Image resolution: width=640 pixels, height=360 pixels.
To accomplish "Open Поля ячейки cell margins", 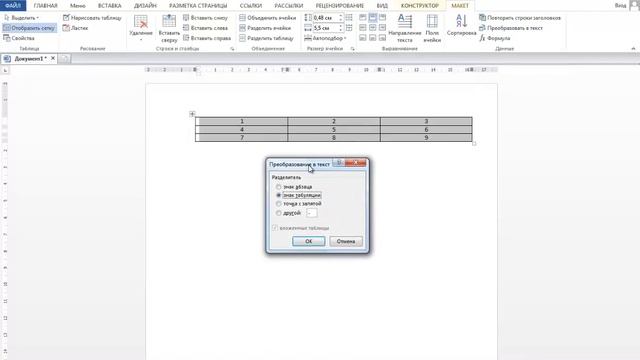I will pyautogui.click(x=432, y=28).
